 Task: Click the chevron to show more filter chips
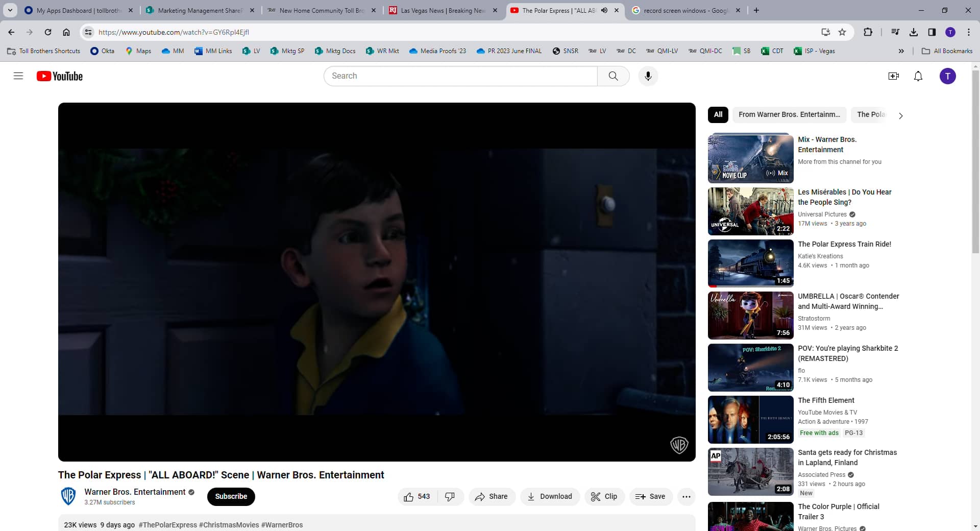coord(901,116)
